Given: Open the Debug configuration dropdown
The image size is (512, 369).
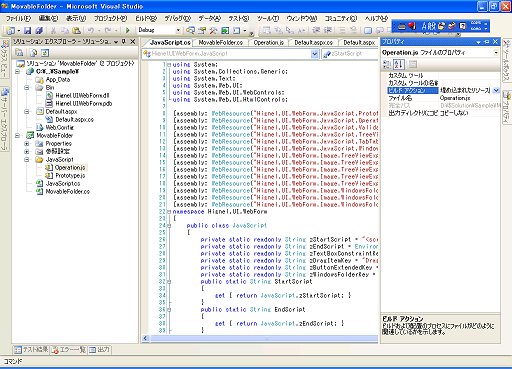Looking at the screenshot, I should click(178, 30).
